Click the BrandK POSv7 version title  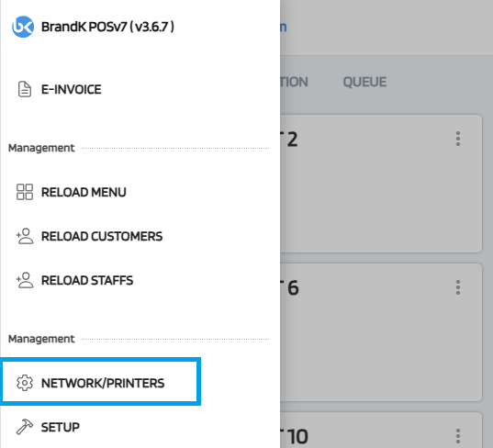107,27
